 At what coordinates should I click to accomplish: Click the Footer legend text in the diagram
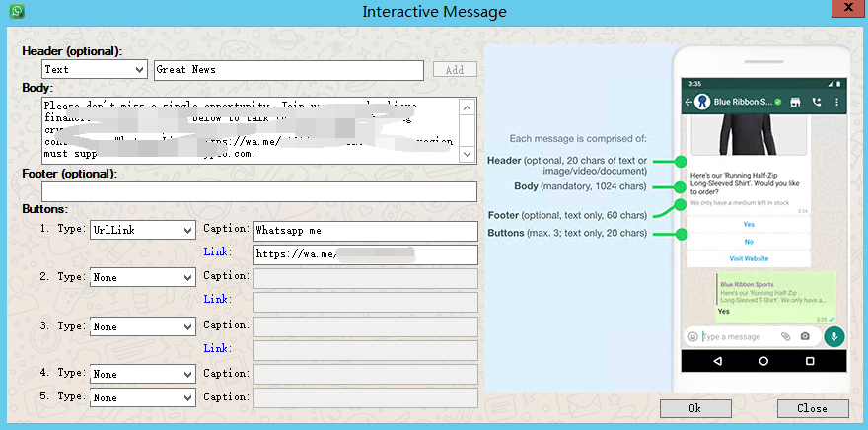(x=567, y=215)
